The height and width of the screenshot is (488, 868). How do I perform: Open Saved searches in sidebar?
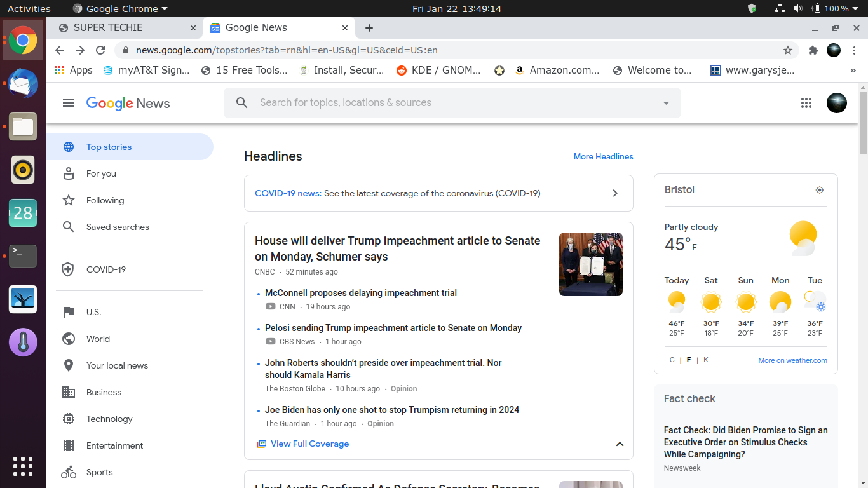(130, 227)
